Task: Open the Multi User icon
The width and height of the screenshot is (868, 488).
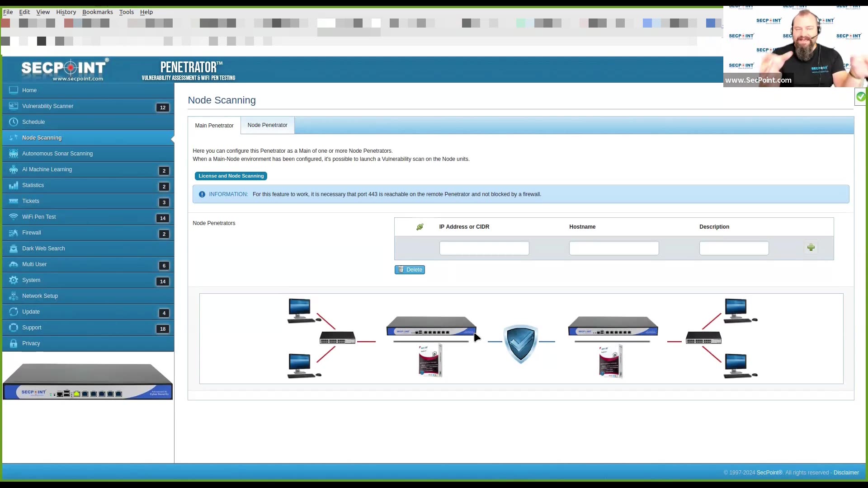Action: click(14, 264)
